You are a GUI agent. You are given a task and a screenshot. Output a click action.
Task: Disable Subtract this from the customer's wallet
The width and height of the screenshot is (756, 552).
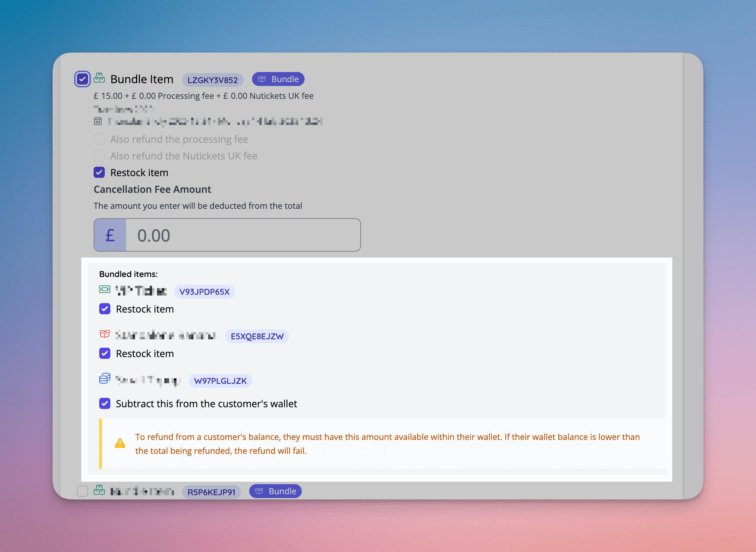pyautogui.click(x=104, y=403)
